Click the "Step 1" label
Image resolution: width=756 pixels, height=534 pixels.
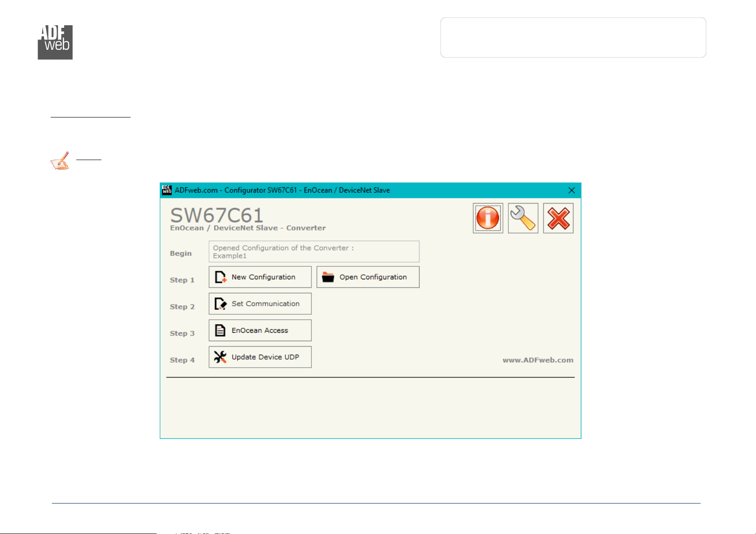coord(182,280)
